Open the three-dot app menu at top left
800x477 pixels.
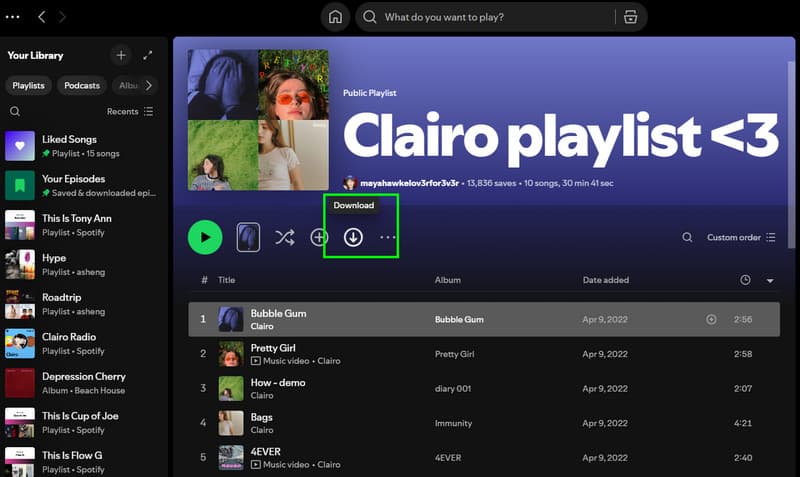tap(12, 17)
